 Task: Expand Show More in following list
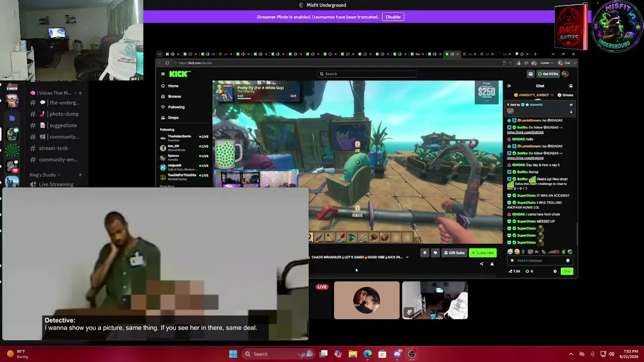click(168, 186)
